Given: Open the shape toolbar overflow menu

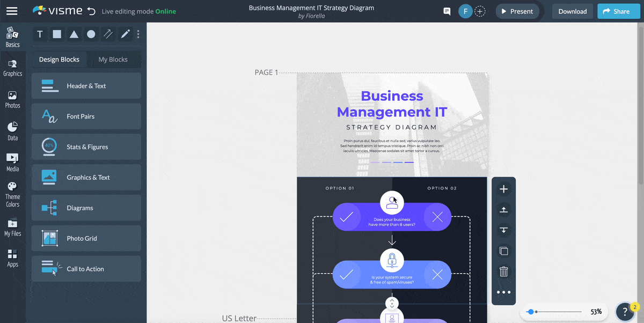Looking at the screenshot, I should 138,34.
